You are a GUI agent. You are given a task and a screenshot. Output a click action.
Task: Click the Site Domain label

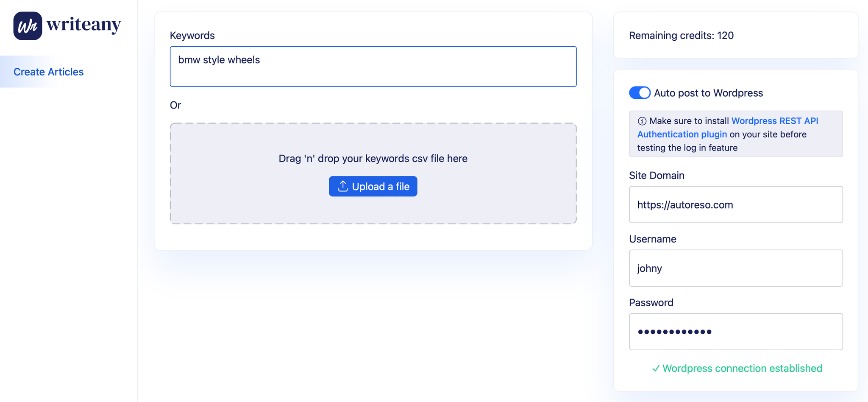(657, 176)
